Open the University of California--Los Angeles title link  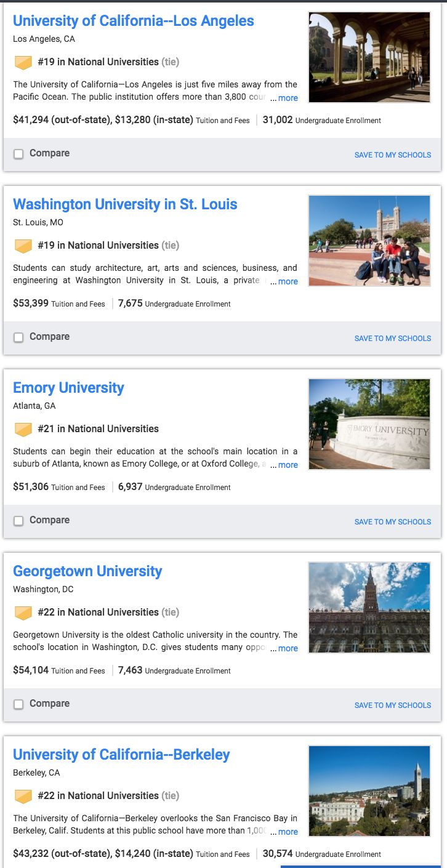(134, 21)
